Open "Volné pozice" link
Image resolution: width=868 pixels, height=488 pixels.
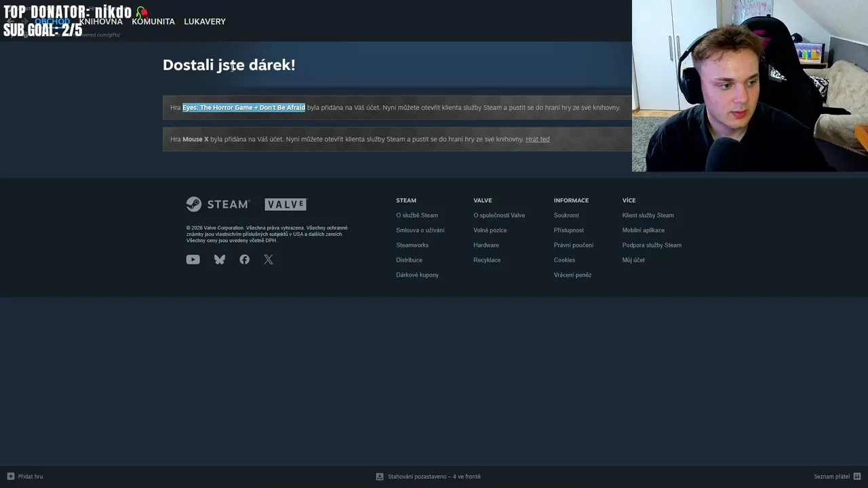[490, 230]
